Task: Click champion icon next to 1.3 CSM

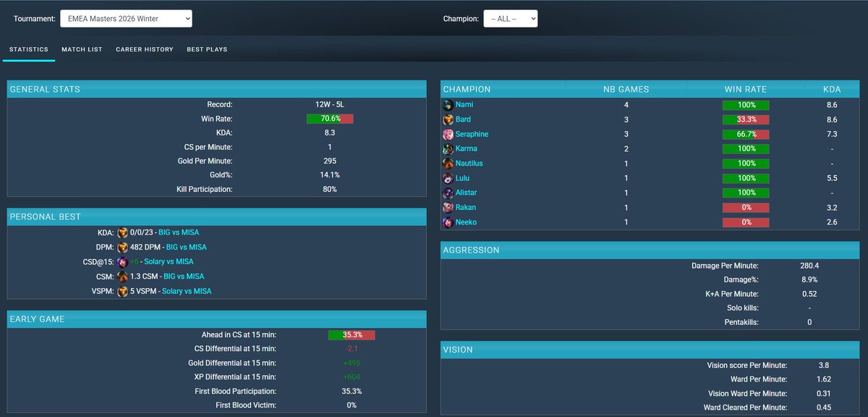Action: [122, 276]
